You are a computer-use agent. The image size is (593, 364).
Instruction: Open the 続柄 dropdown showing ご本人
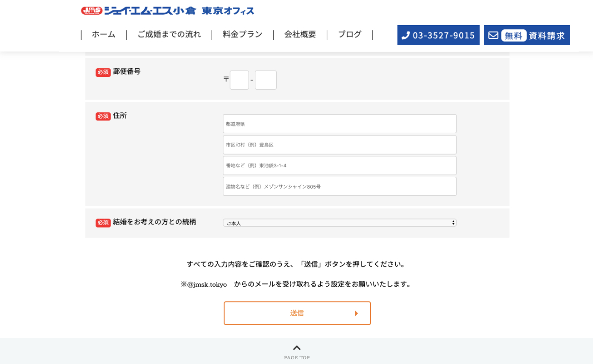point(340,223)
